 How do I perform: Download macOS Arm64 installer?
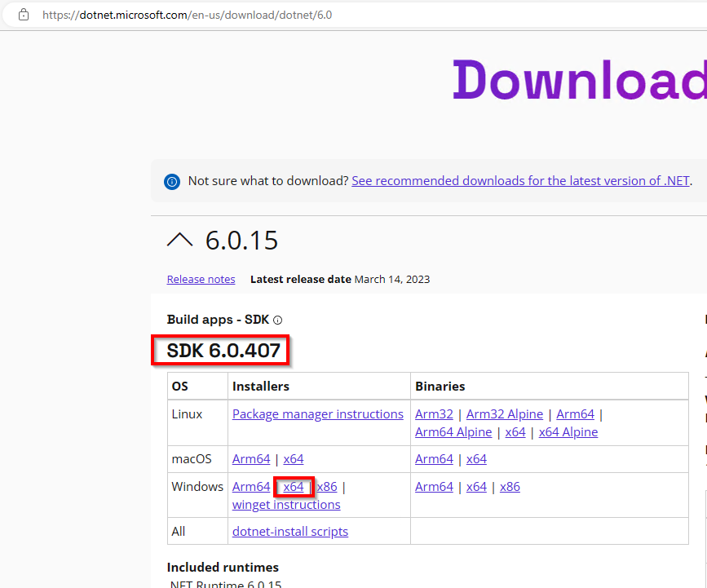pos(251,459)
